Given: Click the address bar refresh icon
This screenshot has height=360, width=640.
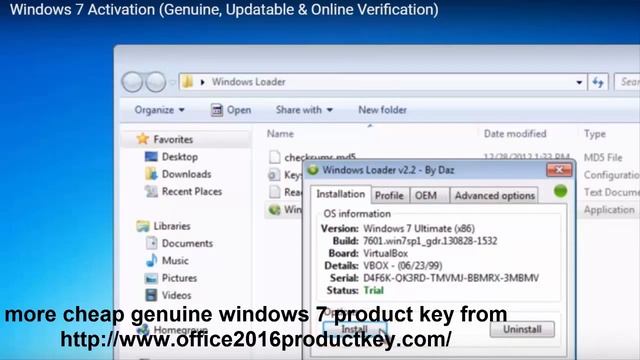Looking at the screenshot, I should tap(598, 82).
